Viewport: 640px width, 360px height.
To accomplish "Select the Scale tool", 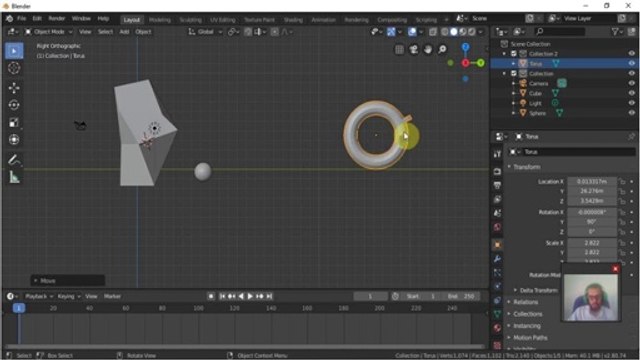I will [14, 122].
